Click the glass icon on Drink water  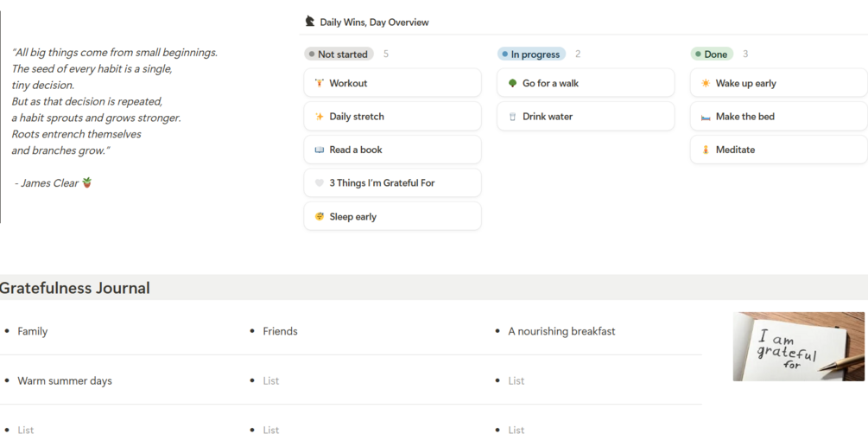tap(512, 117)
